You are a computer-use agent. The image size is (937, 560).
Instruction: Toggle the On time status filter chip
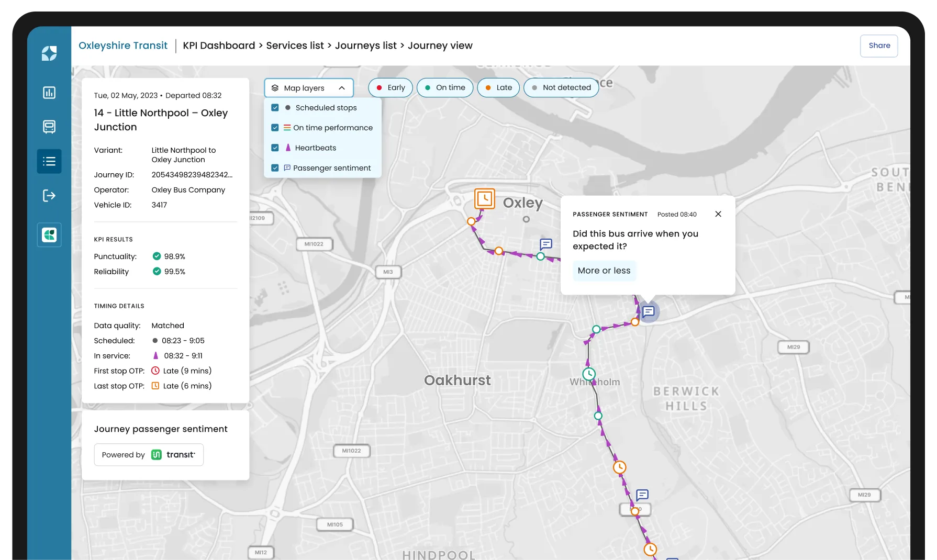[x=445, y=87]
